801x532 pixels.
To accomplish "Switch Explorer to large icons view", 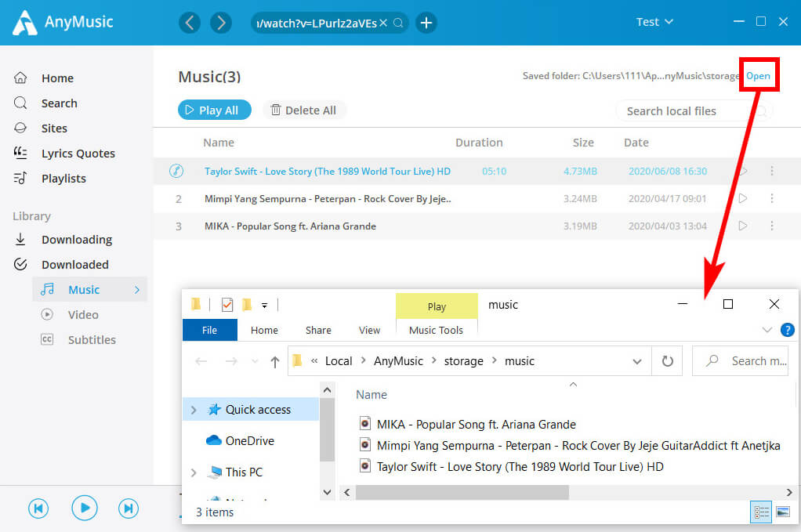I will click(783, 512).
